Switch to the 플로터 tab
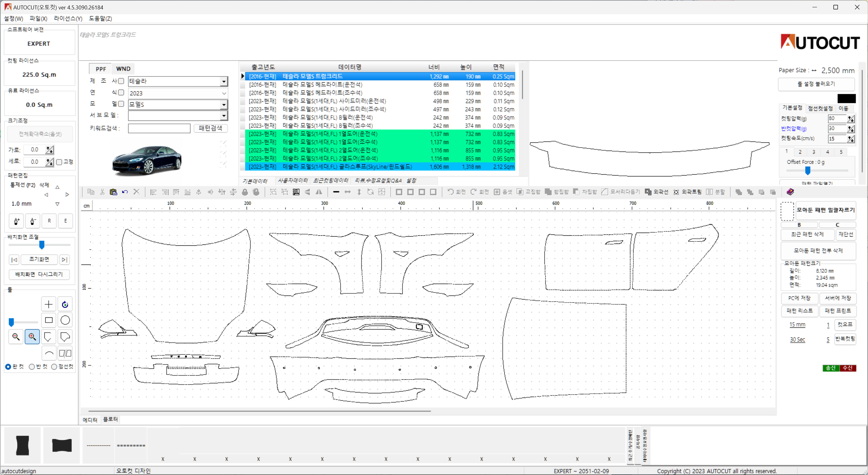Viewport: 868px width, 475px height. [110, 419]
